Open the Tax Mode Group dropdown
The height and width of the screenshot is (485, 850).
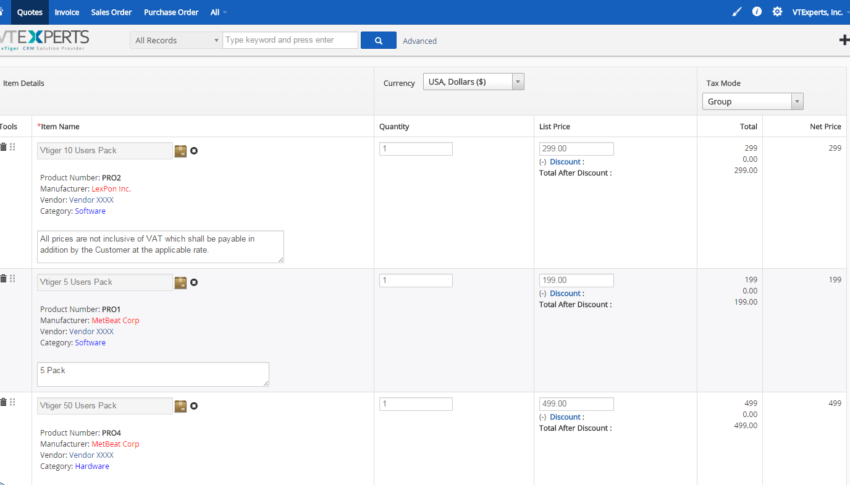(752, 101)
